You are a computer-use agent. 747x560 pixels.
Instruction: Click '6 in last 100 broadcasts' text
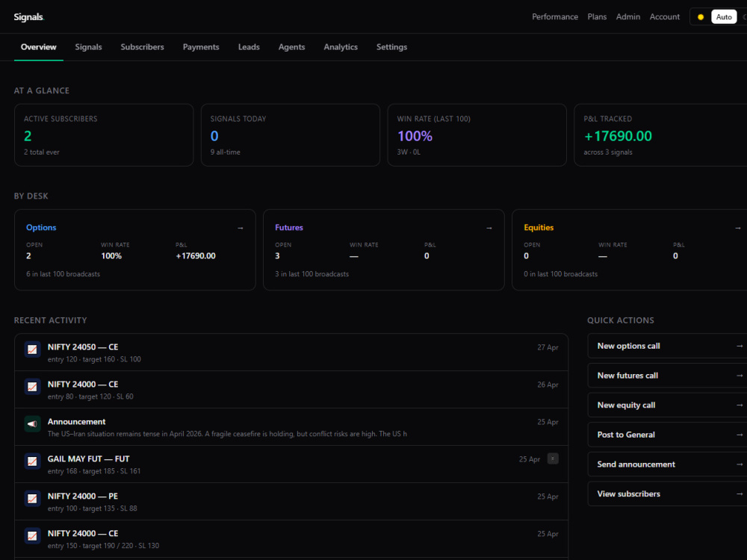(x=63, y=274)
